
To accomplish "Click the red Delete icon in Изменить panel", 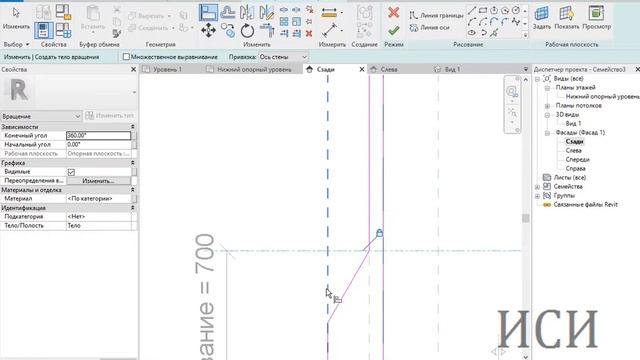I will pyautogui.click(x=309, y=33).
